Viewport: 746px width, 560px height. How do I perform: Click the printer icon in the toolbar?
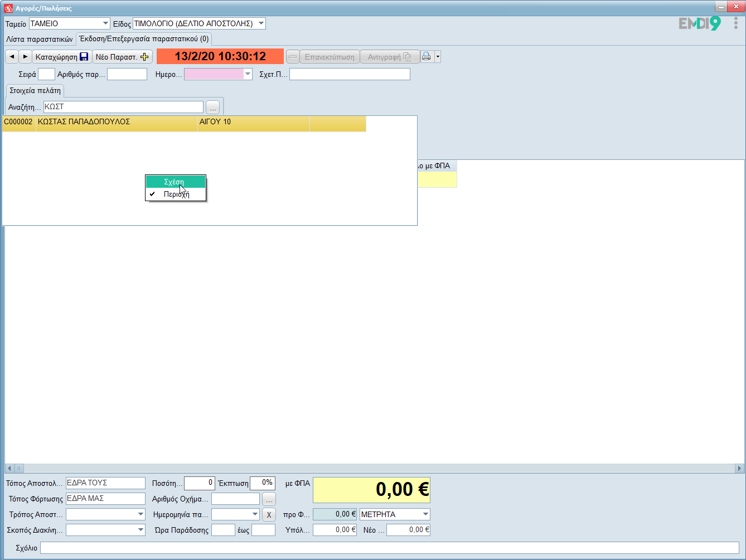[x=427, y=57]
